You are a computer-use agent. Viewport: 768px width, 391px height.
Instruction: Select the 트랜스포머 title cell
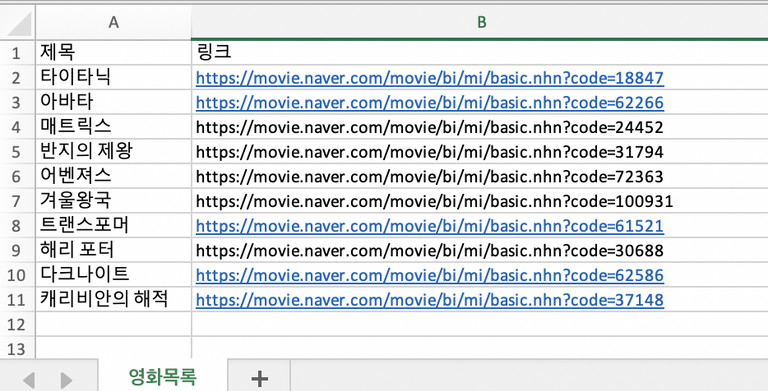pos(113,225)
